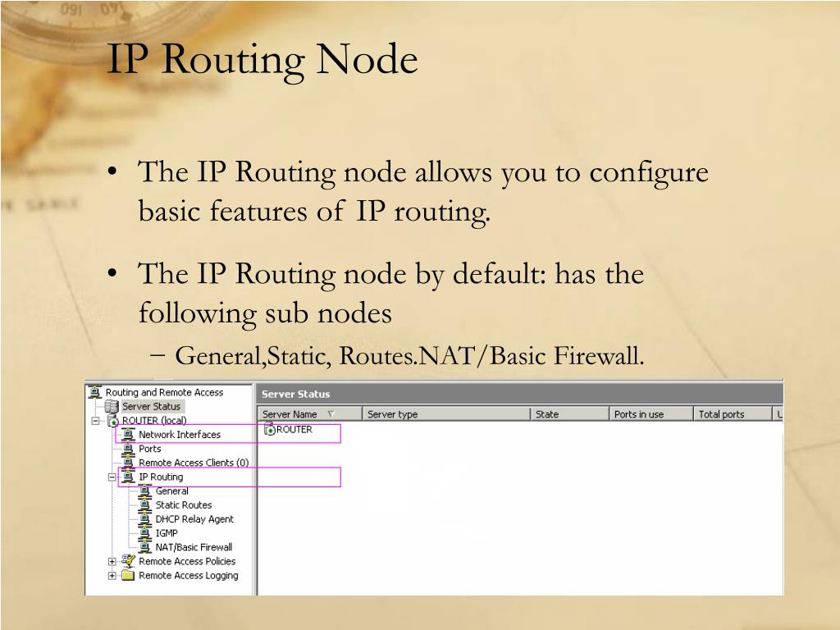The image size is (840, 630).
Task: Sort by Server type column header
Action: tap(446, 414)
